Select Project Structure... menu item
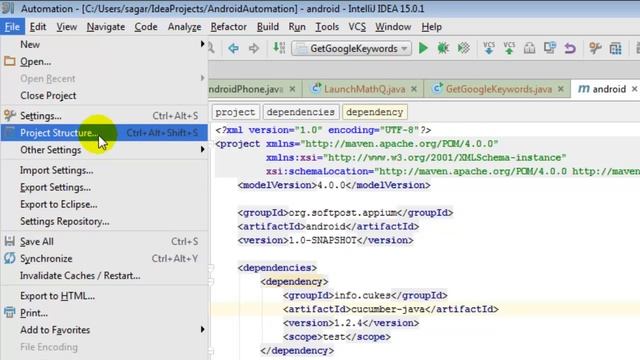This screenshot has height=360, width=640. [104, 133]
